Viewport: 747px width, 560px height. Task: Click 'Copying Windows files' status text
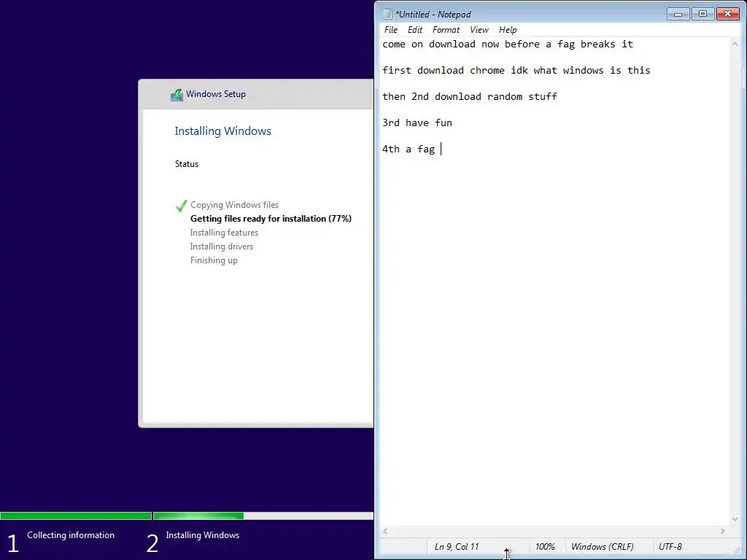pyautogui.click(x=234, y=205)
